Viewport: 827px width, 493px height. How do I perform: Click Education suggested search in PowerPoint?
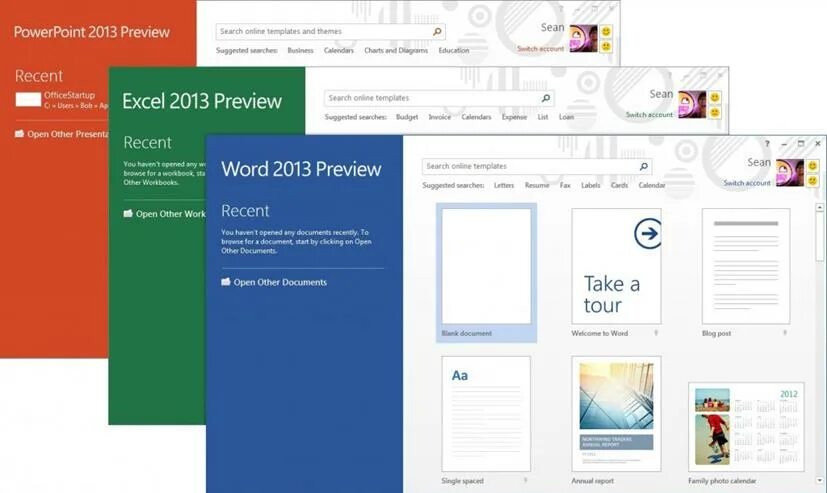click(454, 51)
